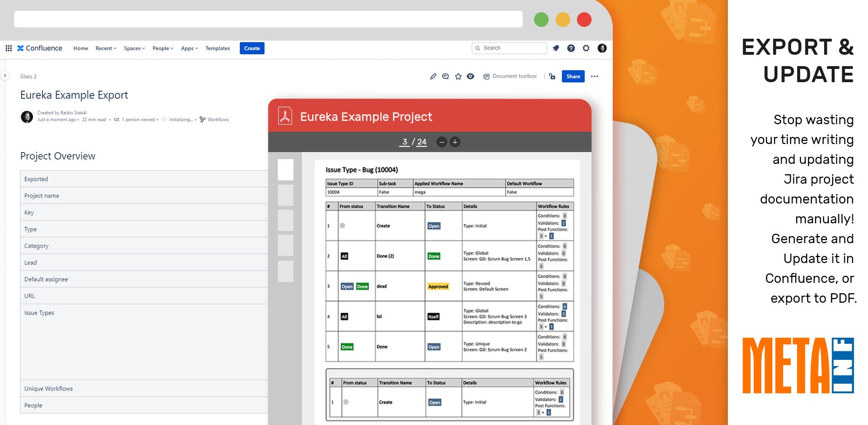
Task: Click the 24 total pages number
Action: [422, 142]
